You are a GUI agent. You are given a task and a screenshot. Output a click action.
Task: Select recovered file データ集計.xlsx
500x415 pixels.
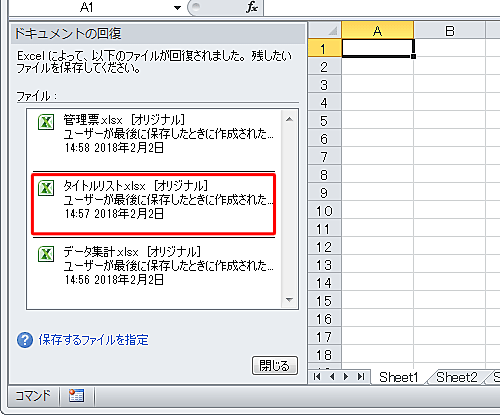click(153, 270)
